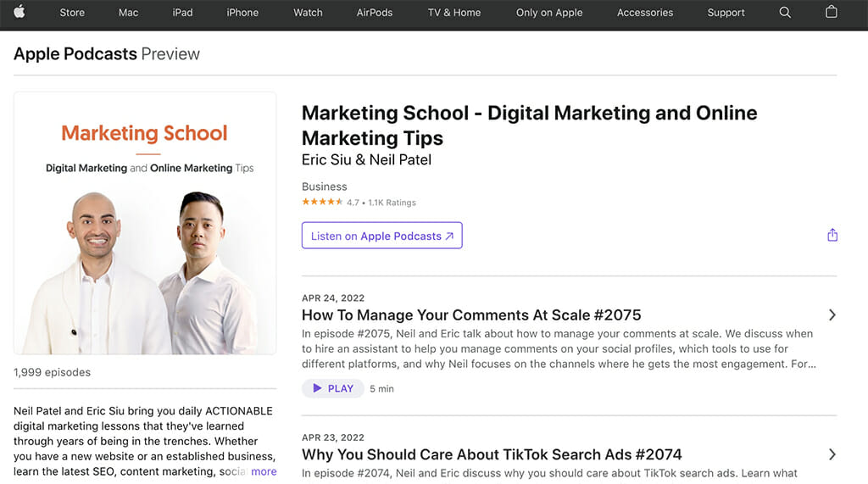Open the iPhone menu item
Screen dimensions: 868x484
tap(242, 12)
